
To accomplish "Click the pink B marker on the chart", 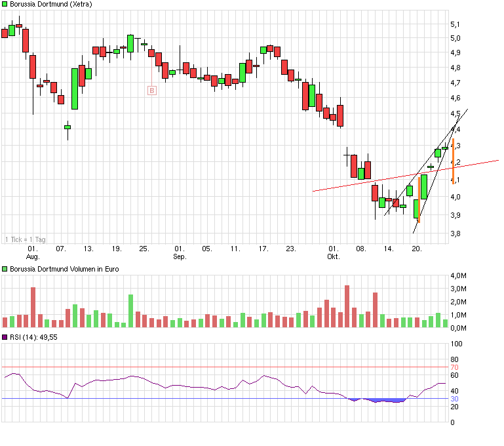I will (x=152, y=91).
